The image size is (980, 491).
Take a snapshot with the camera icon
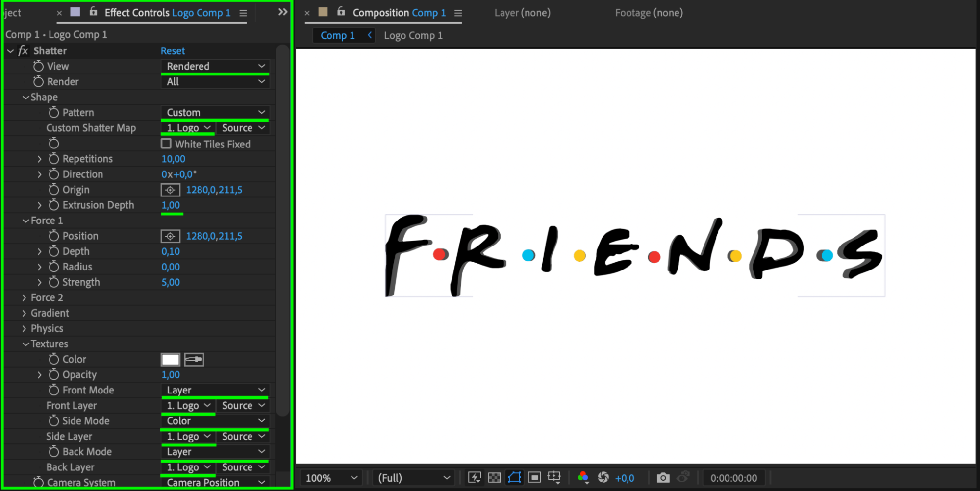coord(663,478)
